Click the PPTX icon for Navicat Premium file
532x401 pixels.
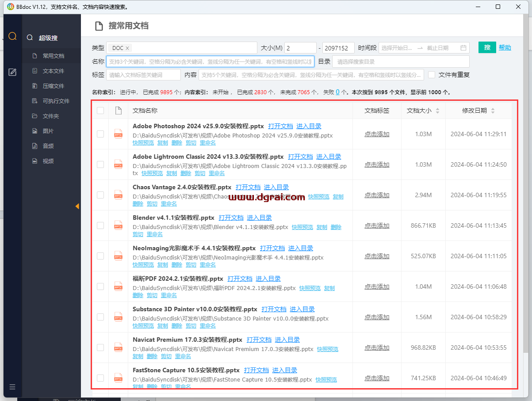118,348
